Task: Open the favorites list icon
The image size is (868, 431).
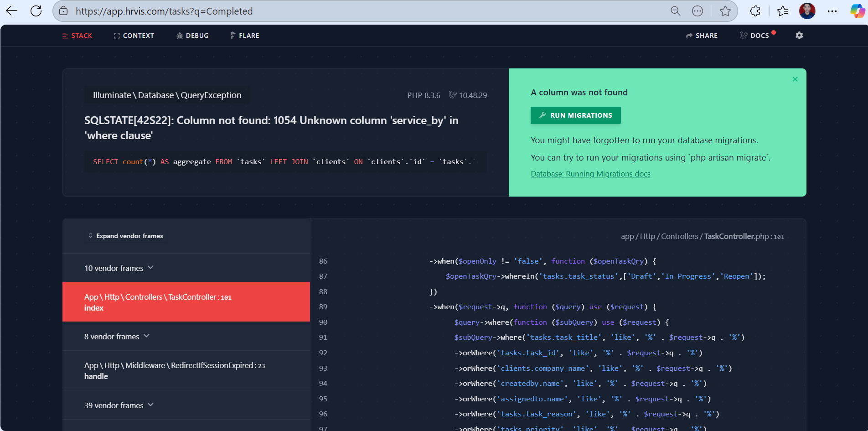Action: click(x=783, y=11)
